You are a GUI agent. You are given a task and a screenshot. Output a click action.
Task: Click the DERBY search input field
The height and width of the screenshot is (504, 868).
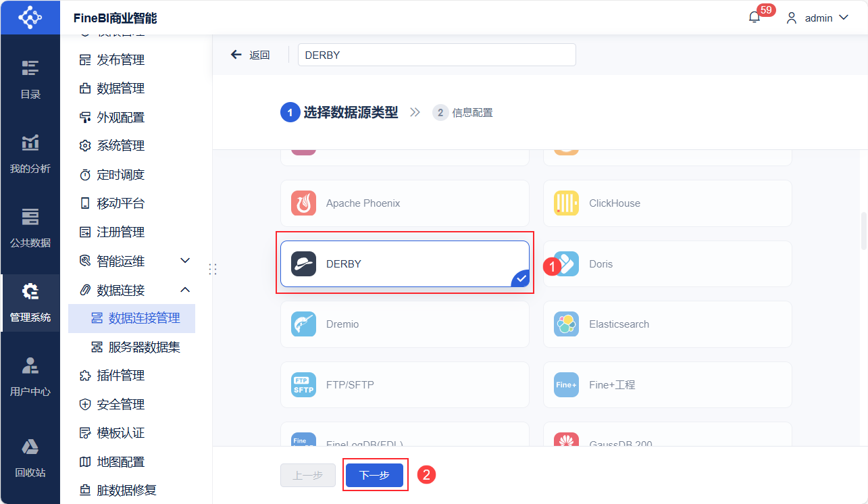click(x=436, y=55)
